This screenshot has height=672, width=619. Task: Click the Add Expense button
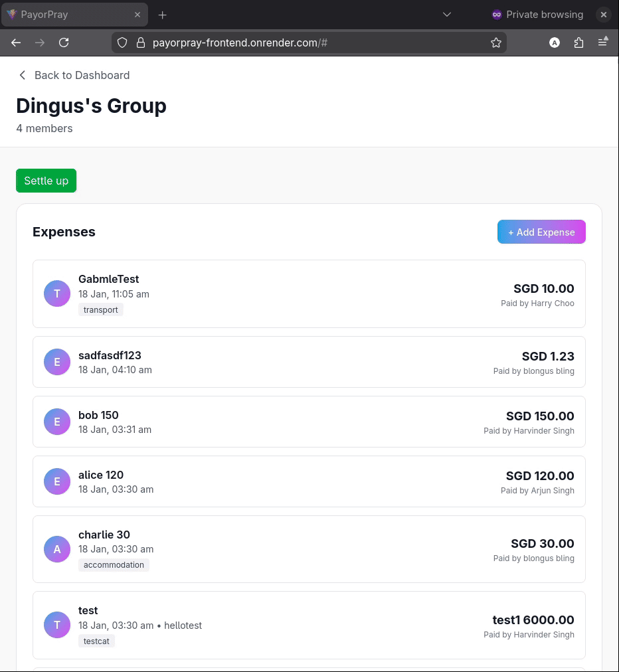coord(541,232)
